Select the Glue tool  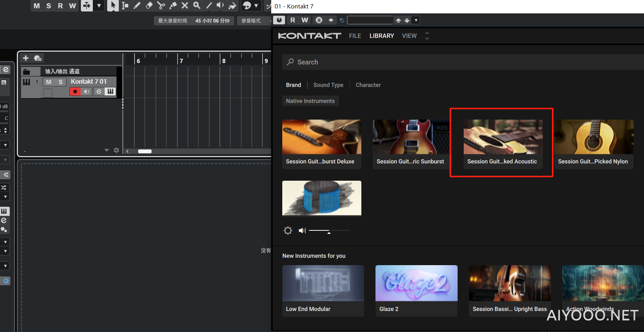click(x=173, y=6)
